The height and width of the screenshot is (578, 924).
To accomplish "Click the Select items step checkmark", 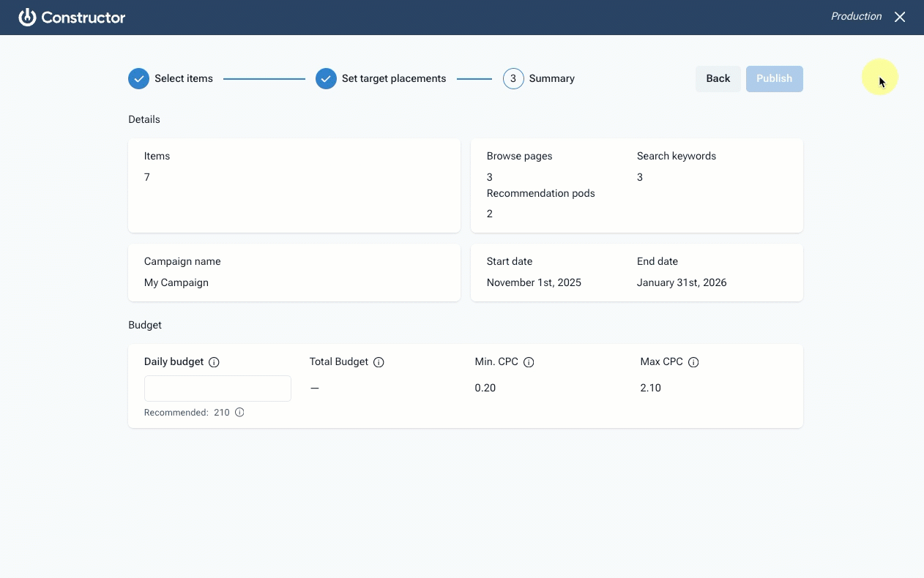I will click(139, 78).
